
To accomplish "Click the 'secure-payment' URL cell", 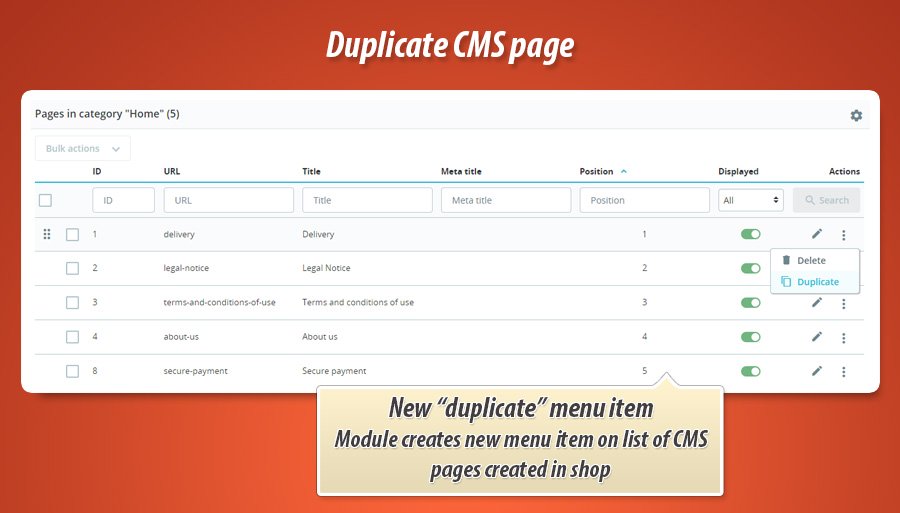I will coord(195,371).
